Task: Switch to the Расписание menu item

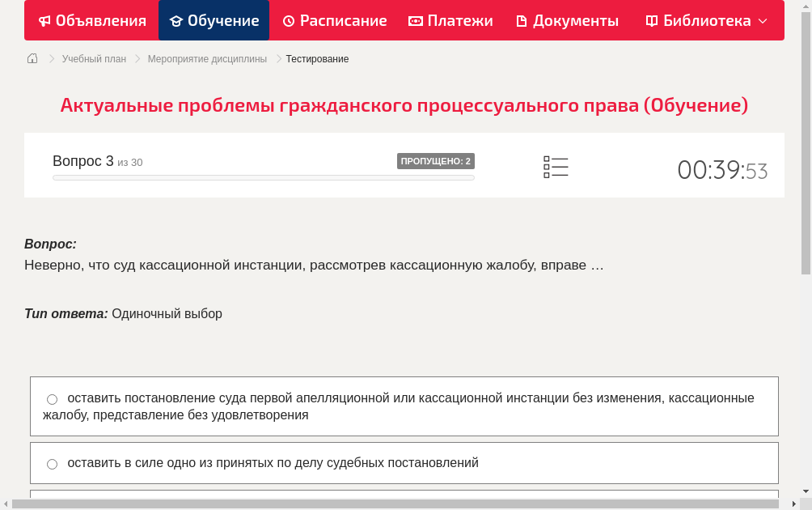Action: [x=334, y=20]
